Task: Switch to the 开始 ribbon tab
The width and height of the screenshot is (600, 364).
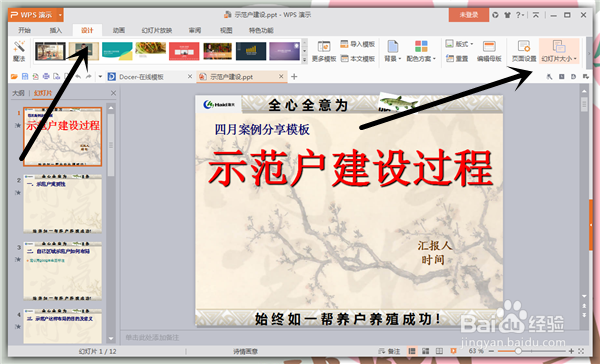Action: [24, 30]
